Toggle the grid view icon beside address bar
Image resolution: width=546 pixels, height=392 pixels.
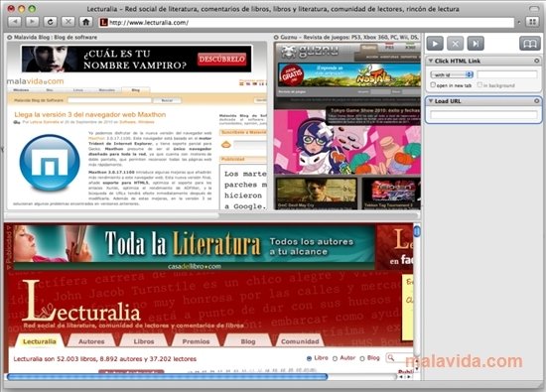pos(532,22)
